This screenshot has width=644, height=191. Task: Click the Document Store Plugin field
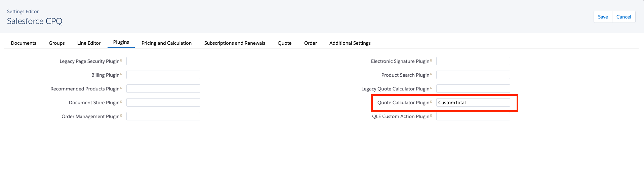[163, 103]
